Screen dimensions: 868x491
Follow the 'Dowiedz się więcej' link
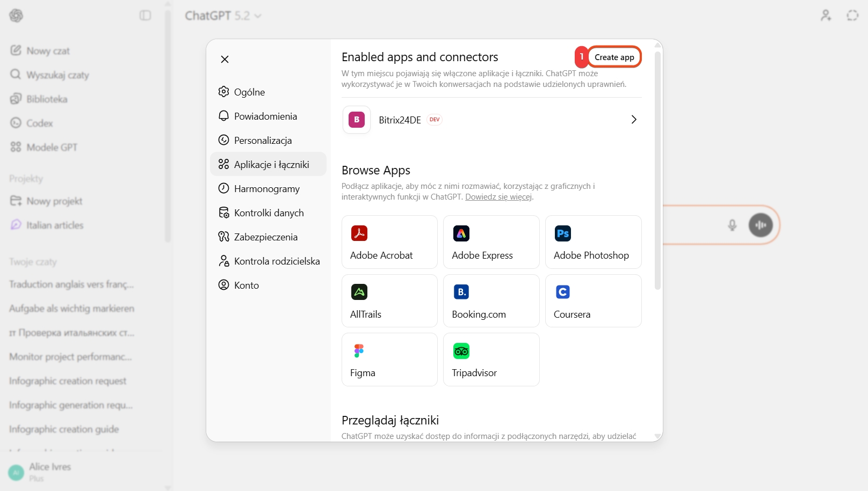(x=498, y=197)
